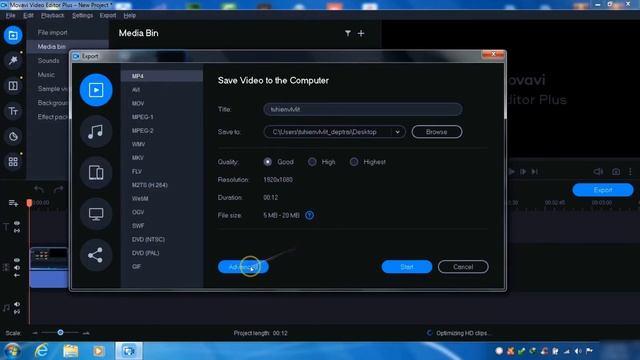Play the preview with the play button
The height and width of the screenshot is (360, 640).
click(511, 172)
